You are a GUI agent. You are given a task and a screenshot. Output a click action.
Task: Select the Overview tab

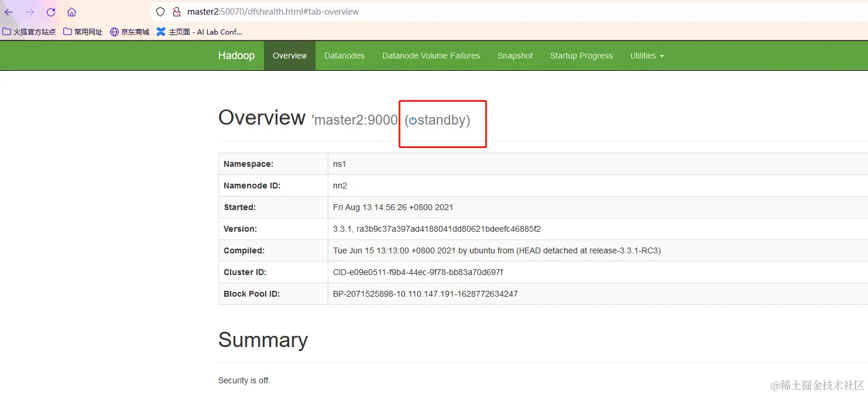[x=290, y=56]
